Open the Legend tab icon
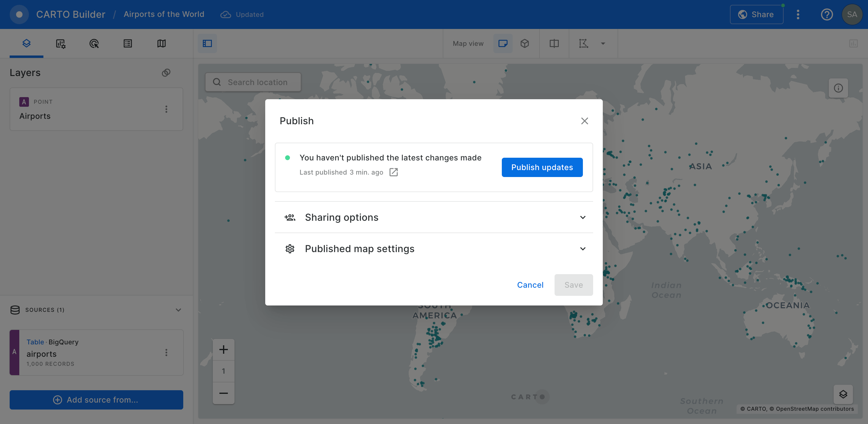 pyautogui.click(x=128, y=43)
